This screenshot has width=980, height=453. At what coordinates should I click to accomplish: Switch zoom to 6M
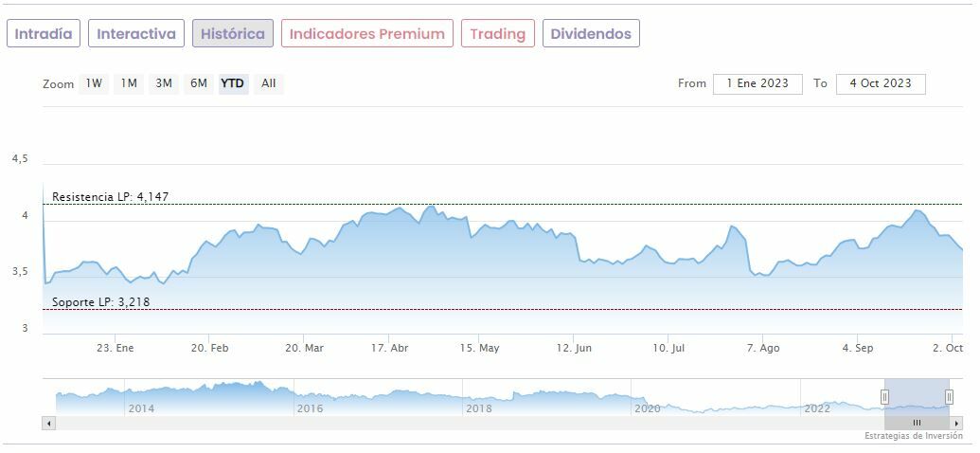click(x=198, y=83)
